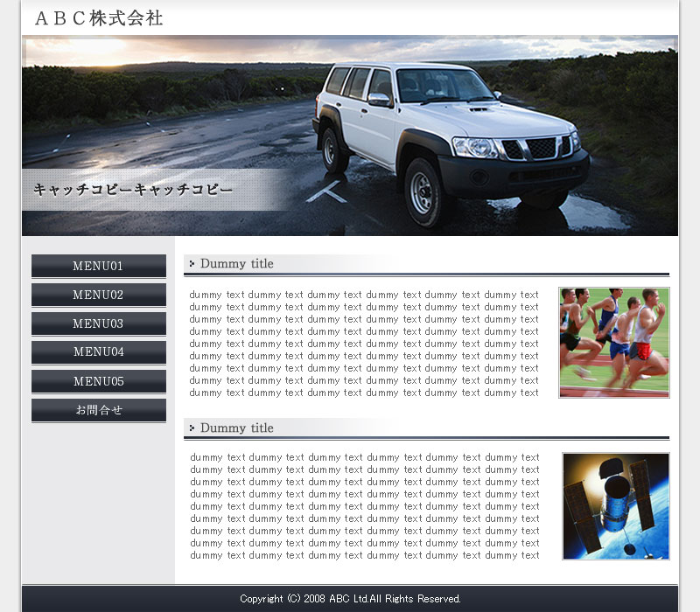700x612 pixels.
Task: Open the MENU01 navigation button
Action: coord(99,266)
